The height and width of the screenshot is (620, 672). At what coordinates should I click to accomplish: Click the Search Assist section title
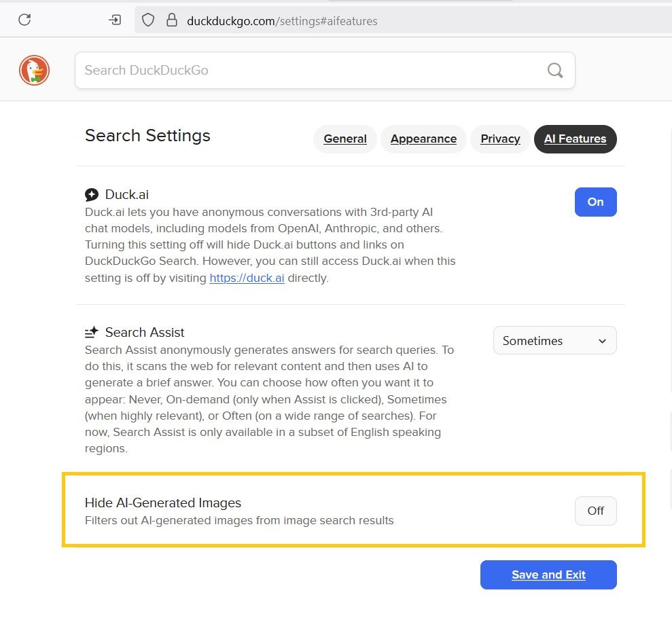tap(145, 332)
